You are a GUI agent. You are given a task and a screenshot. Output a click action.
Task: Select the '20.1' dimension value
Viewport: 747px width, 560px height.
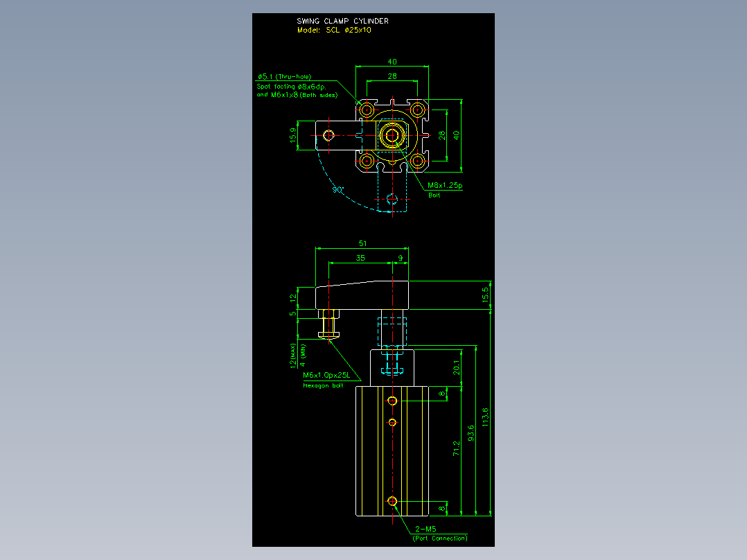pyautogui.click(x=457, y=367)
